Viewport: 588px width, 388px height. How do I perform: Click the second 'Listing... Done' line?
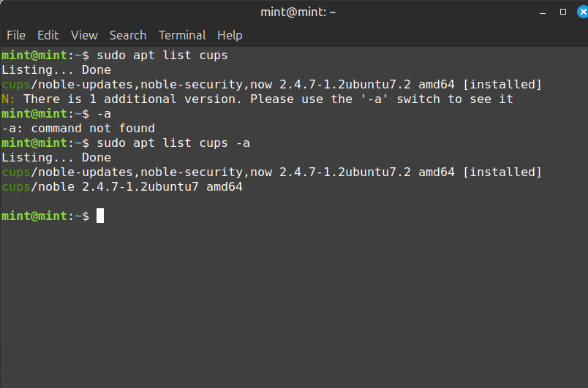pos(56,158)
